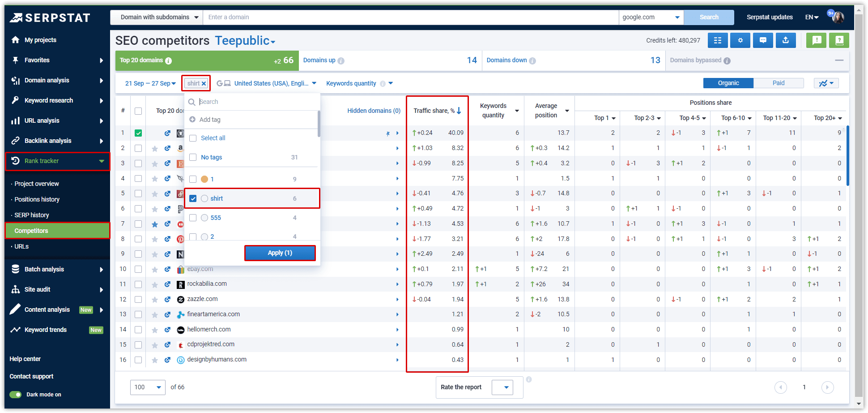Open the comments speech bubble button
This screenshot has width=868, height=413.
[x=763, y=40]
